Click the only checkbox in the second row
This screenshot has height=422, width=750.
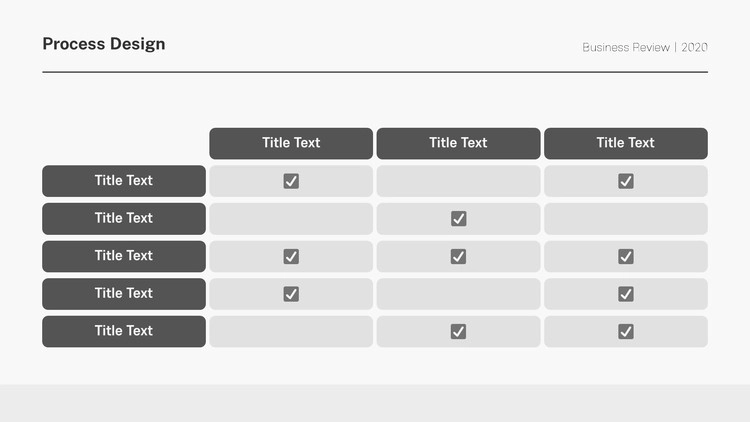pyautogui.click(x=458, y=219)
